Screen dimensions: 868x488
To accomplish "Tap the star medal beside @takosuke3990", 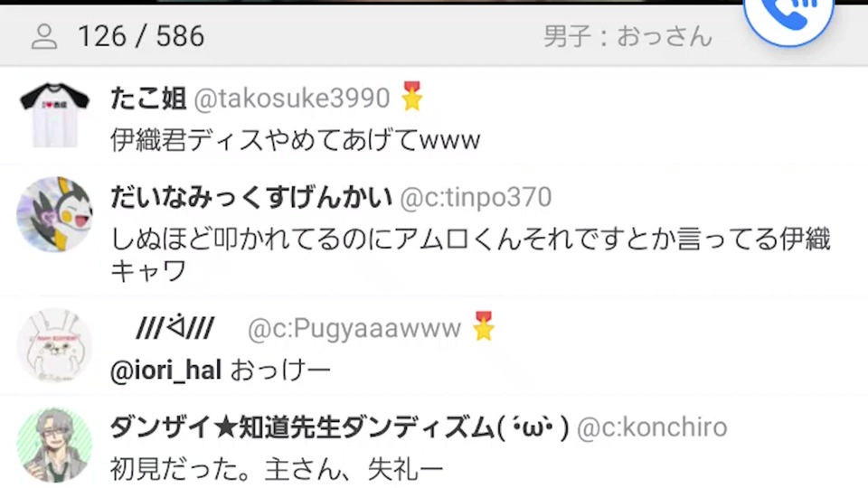I will [x=412, y=96].
